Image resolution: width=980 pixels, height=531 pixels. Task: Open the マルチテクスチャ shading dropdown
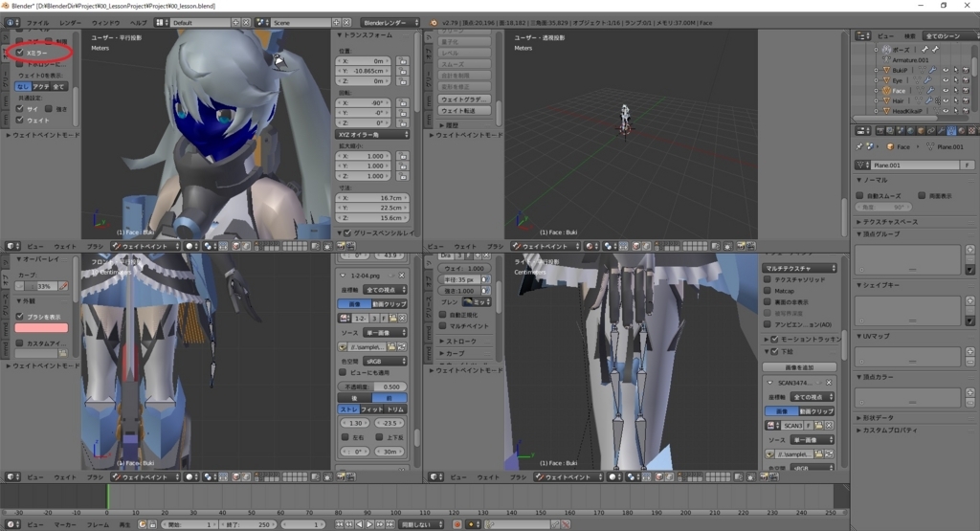coord(799,268)
